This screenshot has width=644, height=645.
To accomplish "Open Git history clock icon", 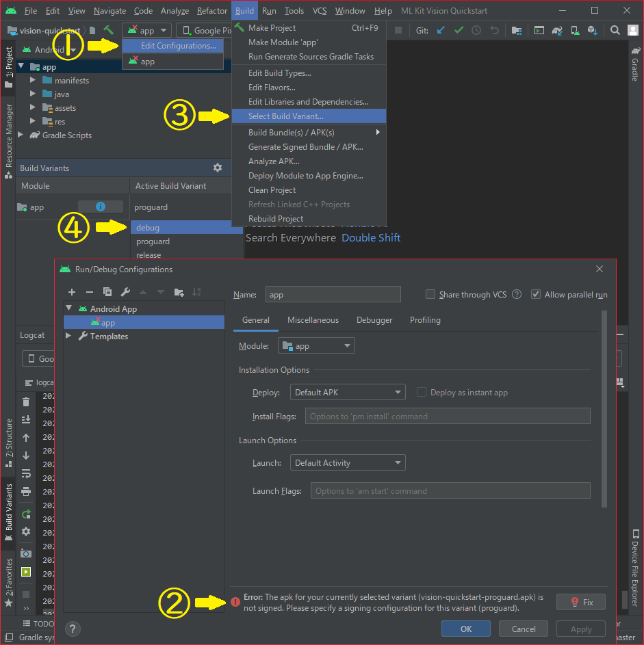I will (x=476, y=31).
